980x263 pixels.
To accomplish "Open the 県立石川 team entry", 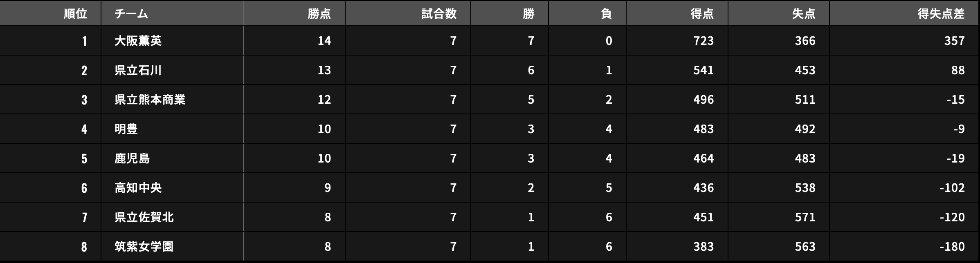I will click(138, 70).
